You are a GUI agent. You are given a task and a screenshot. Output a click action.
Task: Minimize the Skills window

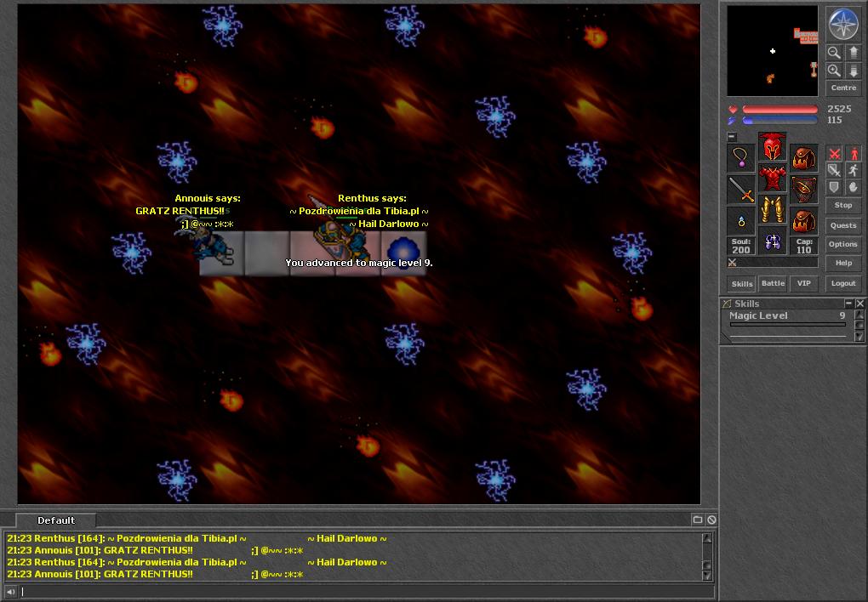pyautogui.click(x=848, y=304)
